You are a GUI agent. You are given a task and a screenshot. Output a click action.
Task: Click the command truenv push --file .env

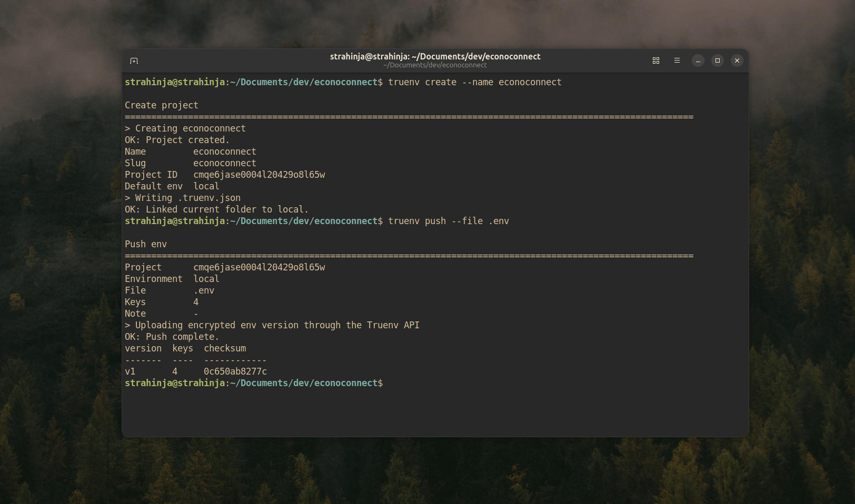coord(449,221)
